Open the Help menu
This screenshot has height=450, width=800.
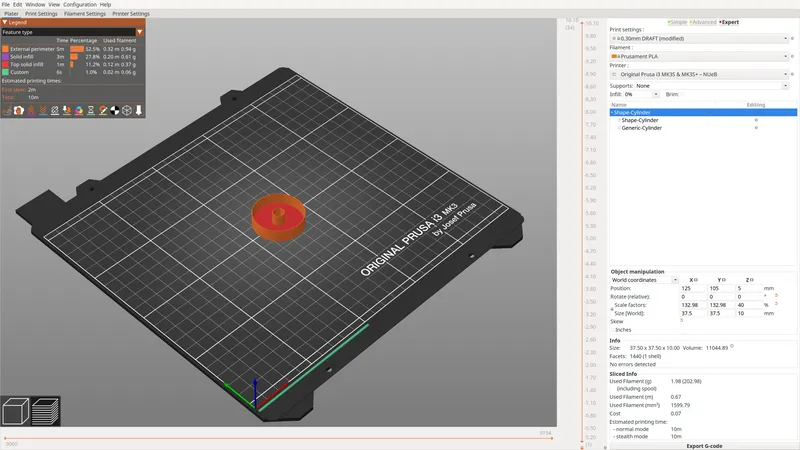pos(105,4)
